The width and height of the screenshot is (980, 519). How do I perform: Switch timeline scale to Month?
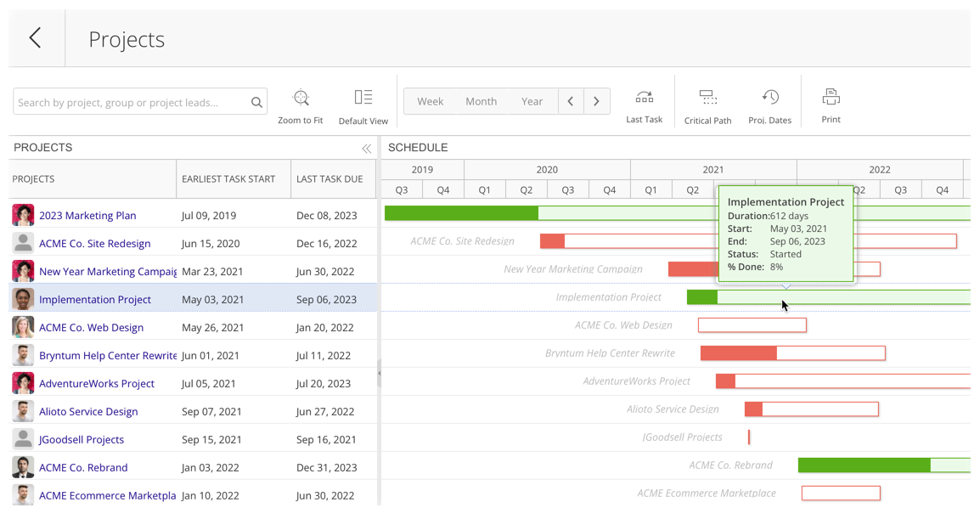tap(482, 101)
